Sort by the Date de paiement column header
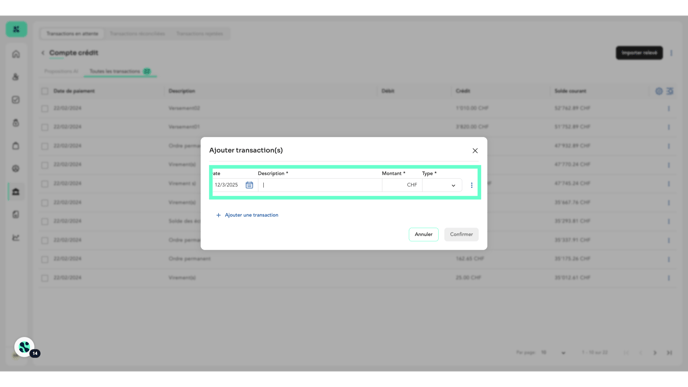The height and width of the screenshot is (387, 688). pyautogui.click(x=74, y=91)
